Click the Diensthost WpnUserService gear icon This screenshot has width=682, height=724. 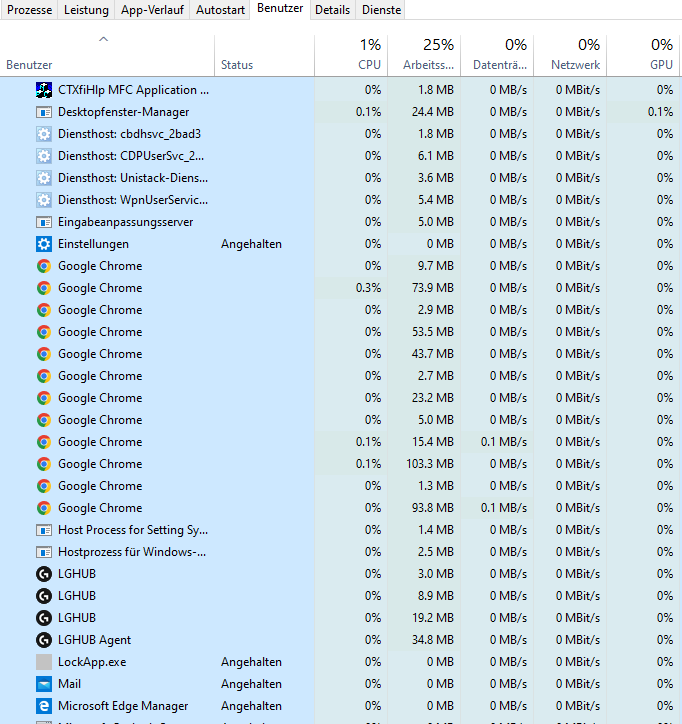(x=44, y=200)
